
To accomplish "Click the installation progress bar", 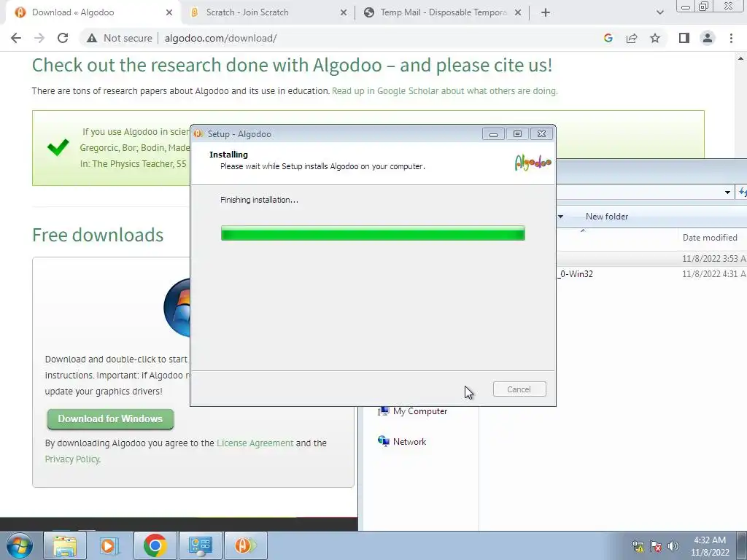I will click(x=373, y=233).
